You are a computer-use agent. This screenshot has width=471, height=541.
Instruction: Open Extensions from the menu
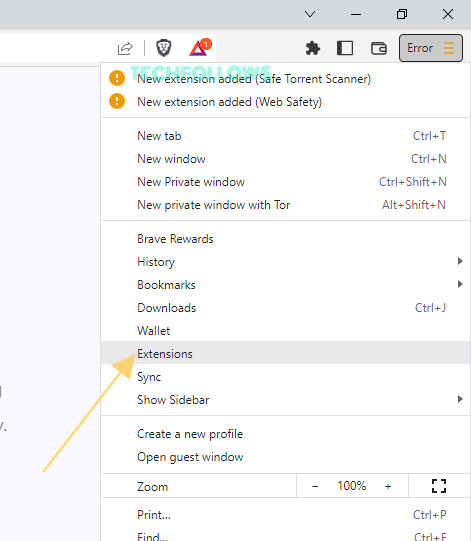click(x=286, y=353)
